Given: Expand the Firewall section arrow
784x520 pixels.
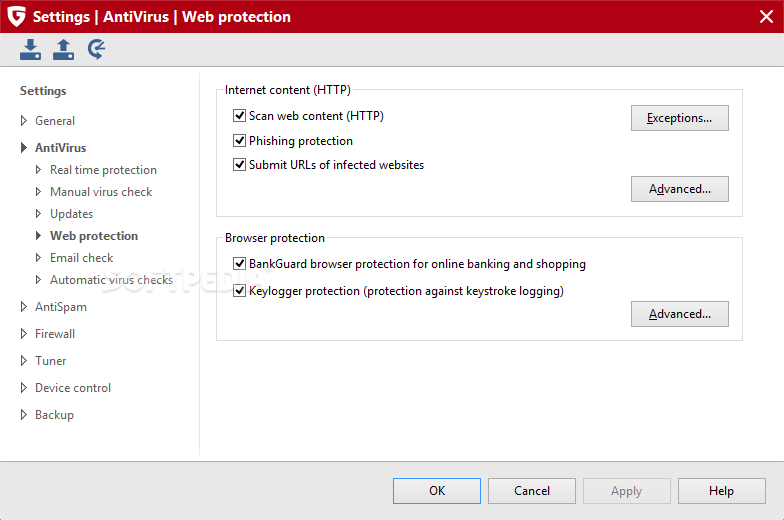Looking at the screenshot, I should [24, 334].
